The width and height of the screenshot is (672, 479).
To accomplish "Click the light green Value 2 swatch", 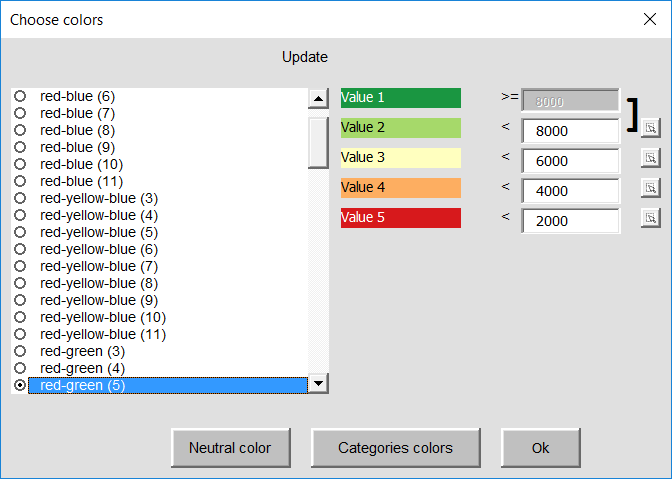I will pos(401,128).
